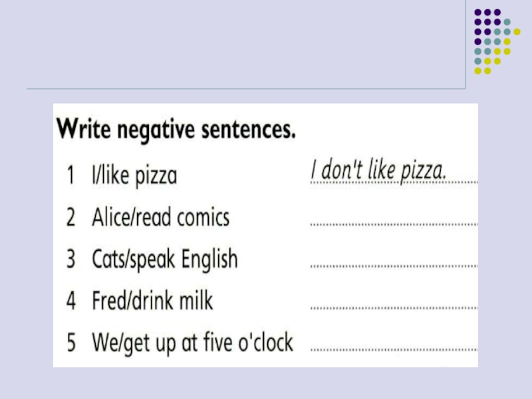Click the bottom-left yellow dot in the dot grid
The image size is (532, 399).
point(477,70)
